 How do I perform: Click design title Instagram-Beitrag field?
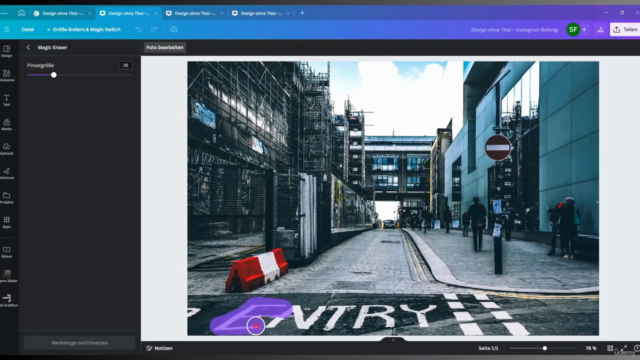pyautogui.click(x=514, y=30)
